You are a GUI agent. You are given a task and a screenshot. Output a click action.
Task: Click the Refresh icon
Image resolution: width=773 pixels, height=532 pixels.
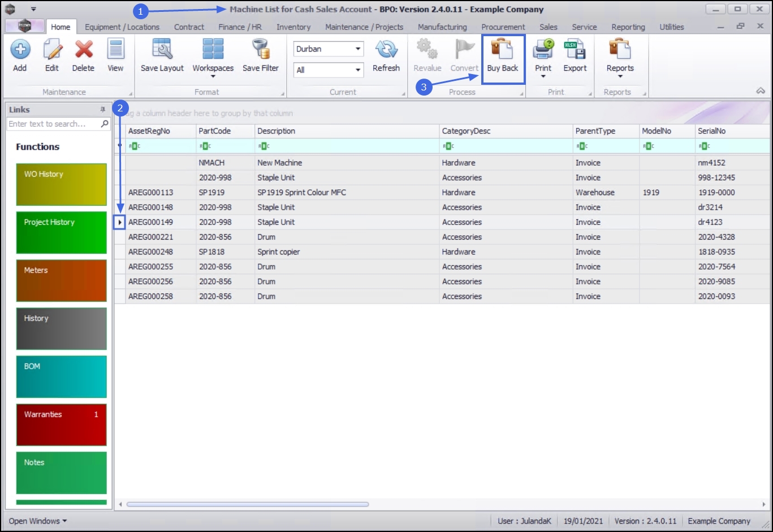tap(386, 50)
